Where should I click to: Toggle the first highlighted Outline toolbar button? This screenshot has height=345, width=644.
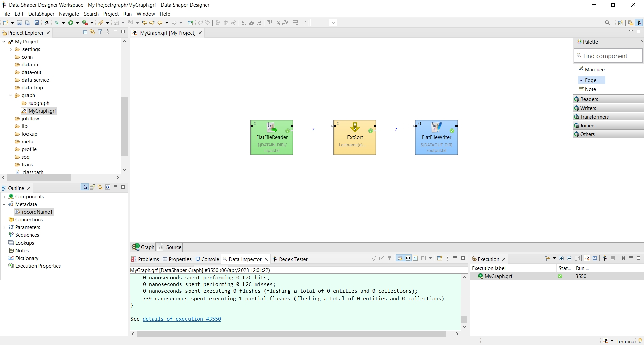point(85,187)
